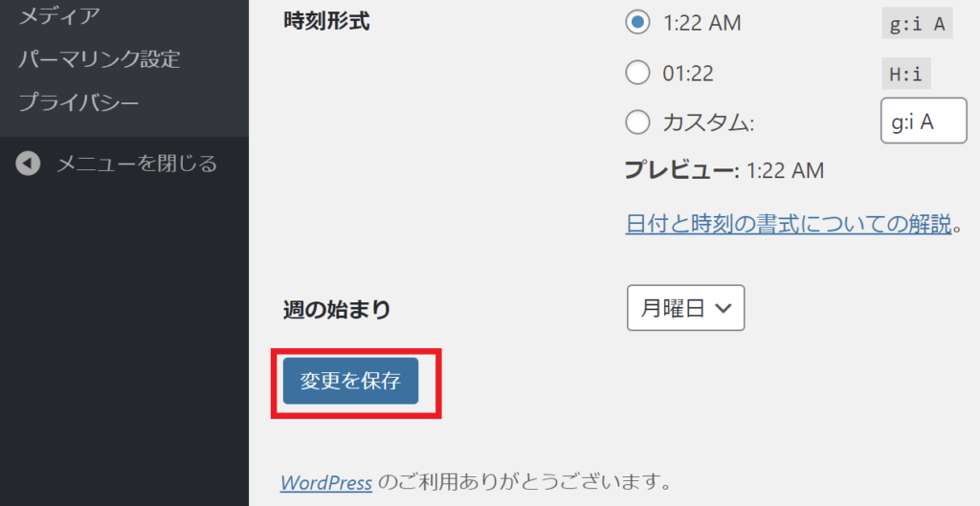980x506 pixels.
Task: Select the 01:22 time format radio button
Action: coord(637,73)
